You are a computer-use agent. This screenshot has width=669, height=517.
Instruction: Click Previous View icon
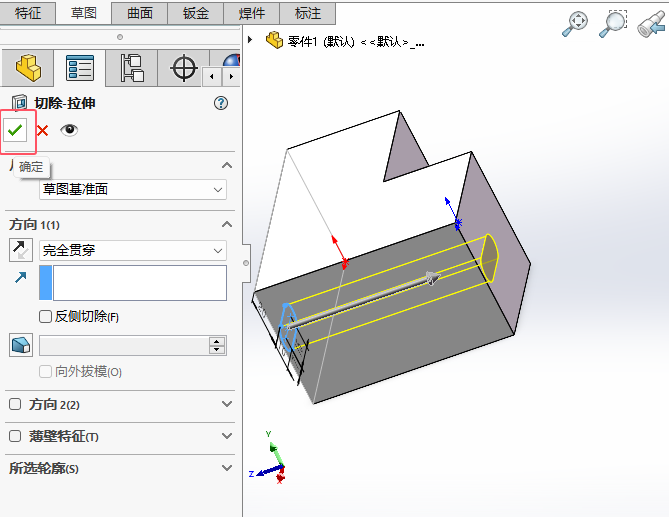coord(652,24)
